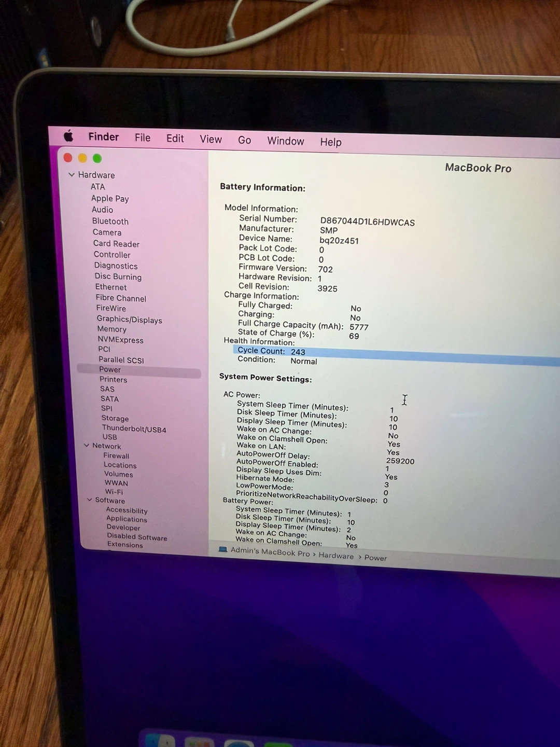The width and height of the screenshot is (560, 747).
Task: Select NVMExpress in the sidebar
Action: 121,340
